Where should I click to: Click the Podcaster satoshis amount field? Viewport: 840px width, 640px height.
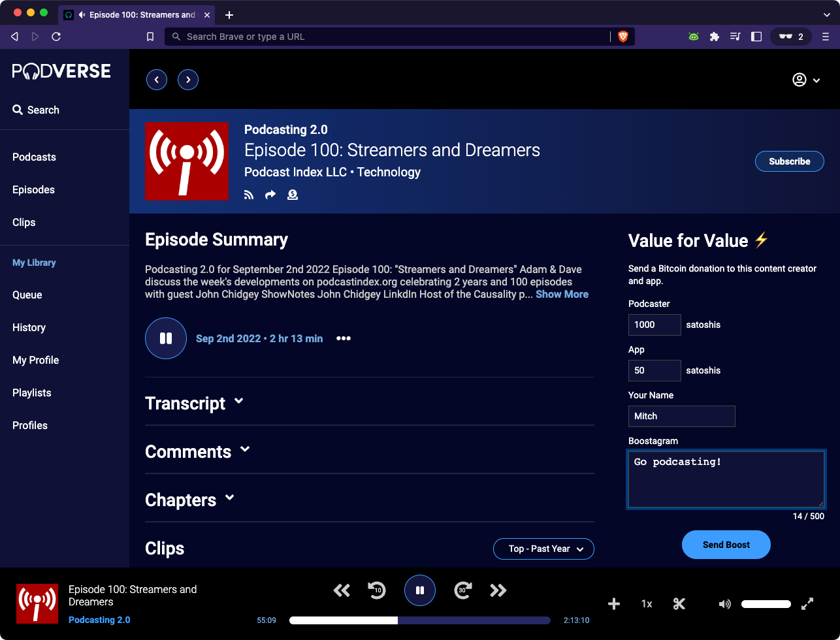pyautogui.click(x=654, y=325)
